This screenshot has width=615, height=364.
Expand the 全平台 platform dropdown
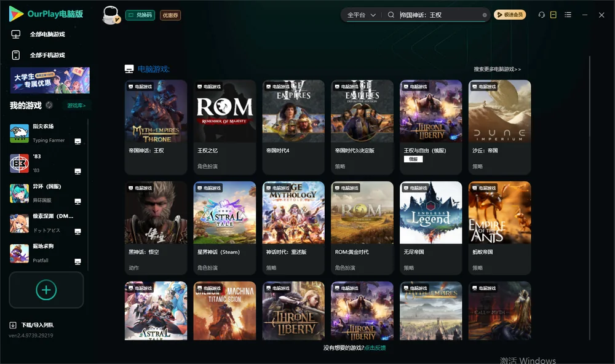click(361, 15)
